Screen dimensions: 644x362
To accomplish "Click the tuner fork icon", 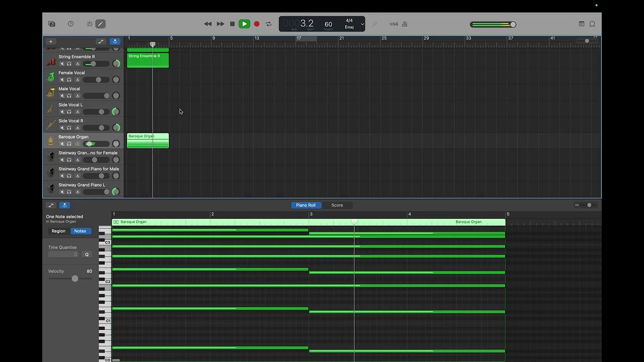I will pos(374,24).
